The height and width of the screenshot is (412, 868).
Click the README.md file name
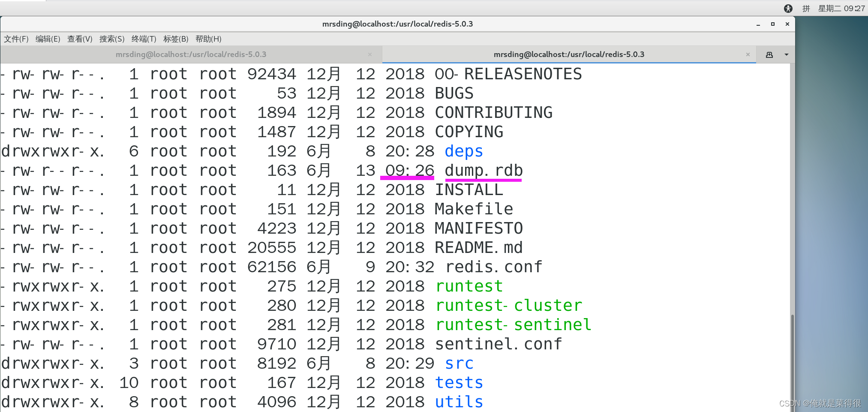click(479, 248)
